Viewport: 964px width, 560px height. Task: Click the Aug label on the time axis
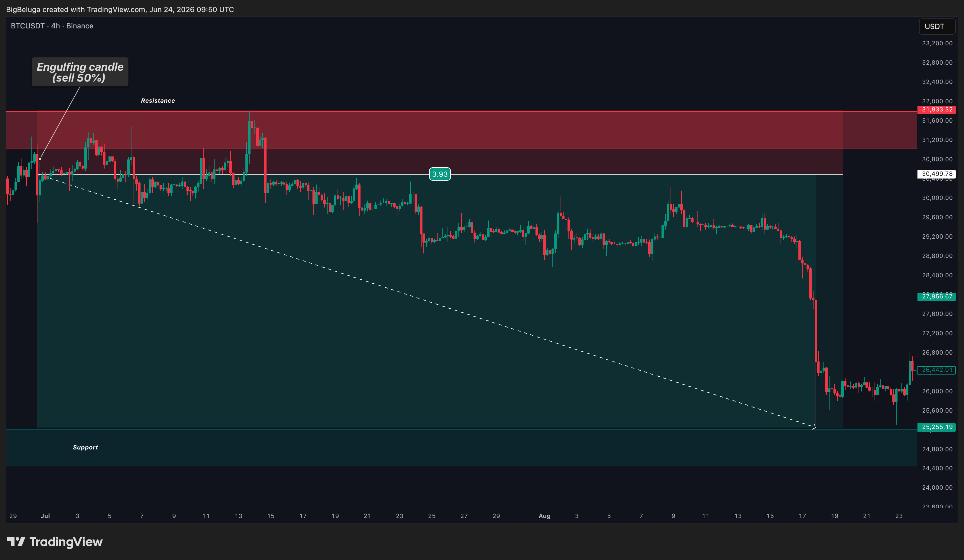(x=544, y=516)
